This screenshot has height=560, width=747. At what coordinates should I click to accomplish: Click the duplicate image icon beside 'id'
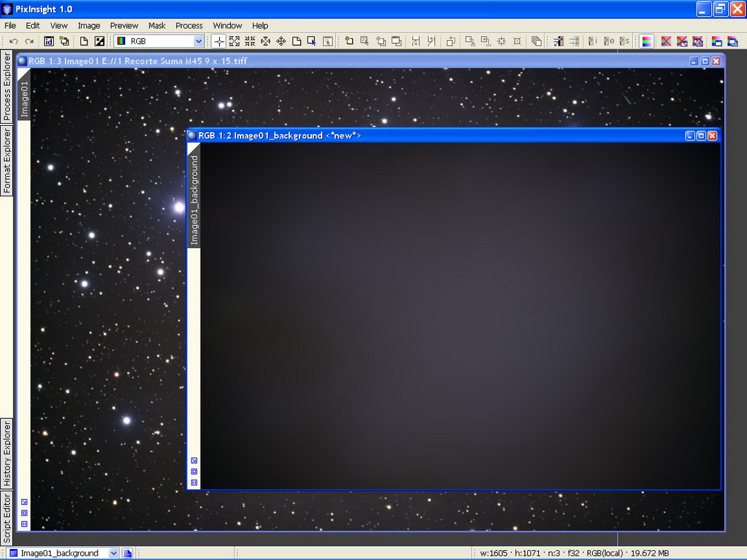click(64, 41)
